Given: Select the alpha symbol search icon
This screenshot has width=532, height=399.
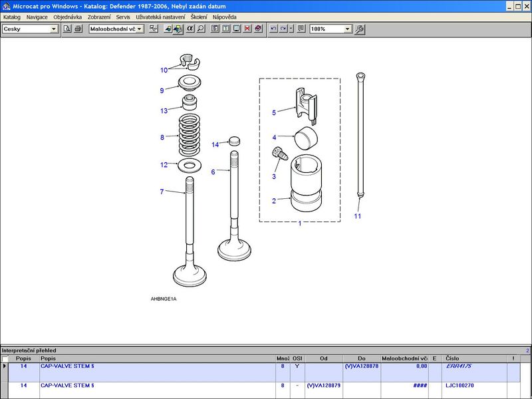Looking at the screenshot, I should 190,29.
